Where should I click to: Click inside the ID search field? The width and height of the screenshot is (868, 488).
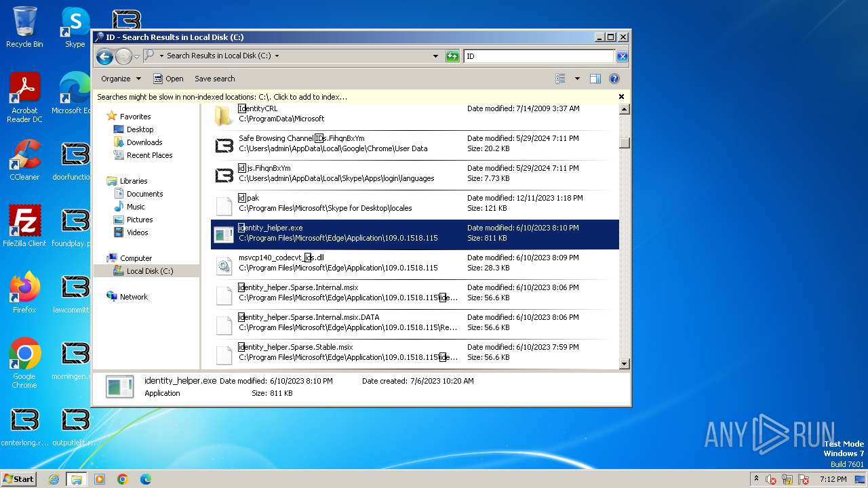coord(539,56)
